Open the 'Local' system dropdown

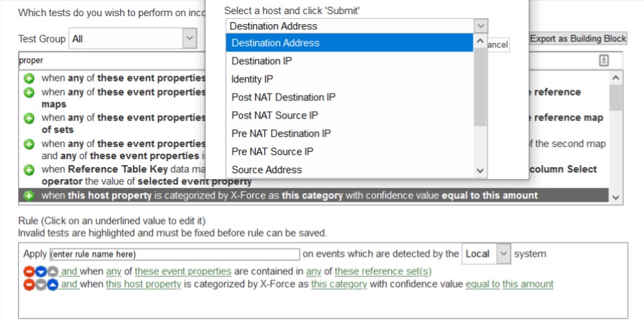[504, 254]
